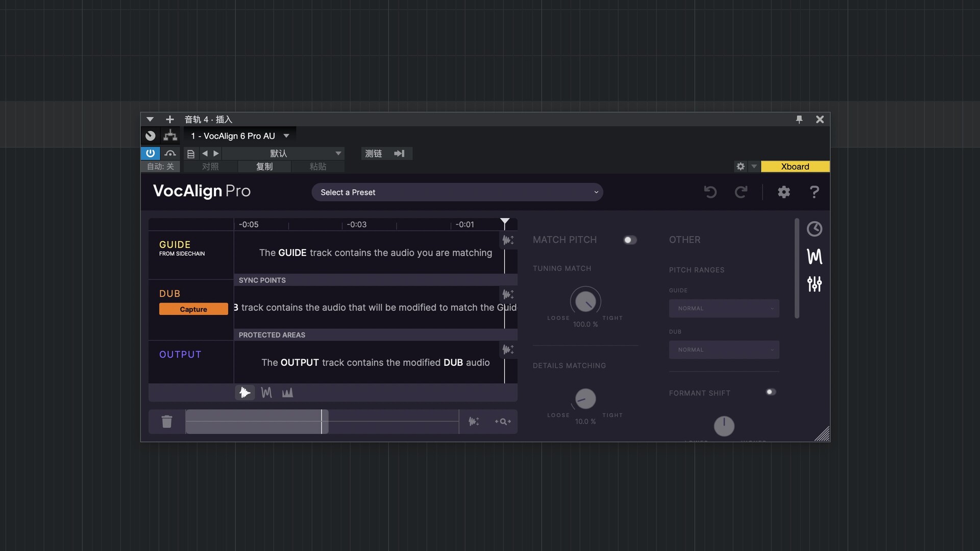Open the Select a Preset dropdown
980x551 pixels.
click(457, 192)
